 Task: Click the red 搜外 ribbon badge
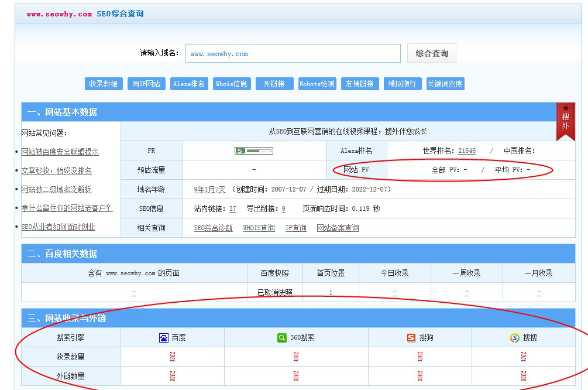(x=565, y=121)
